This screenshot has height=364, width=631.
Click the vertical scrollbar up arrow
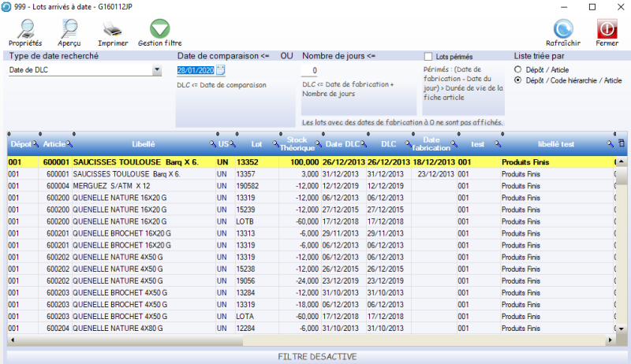[622, 162]
